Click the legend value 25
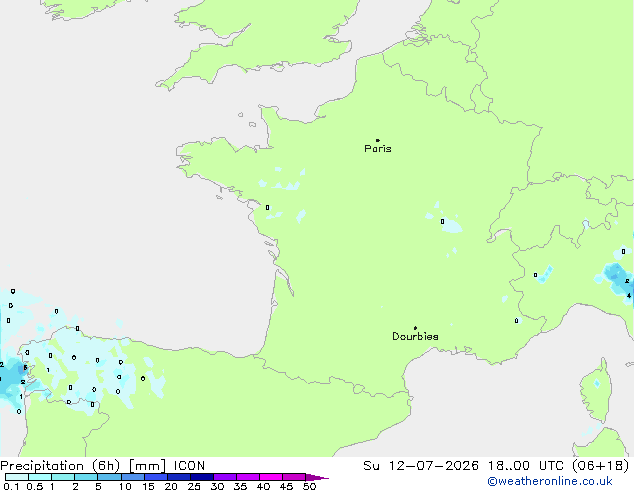 click(x=194, y=486)
